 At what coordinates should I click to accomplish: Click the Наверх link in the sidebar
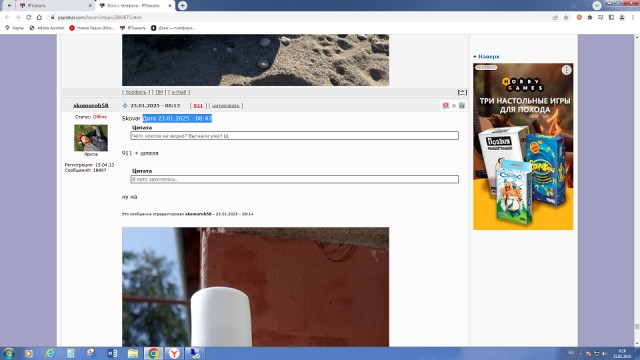point(489,57)
